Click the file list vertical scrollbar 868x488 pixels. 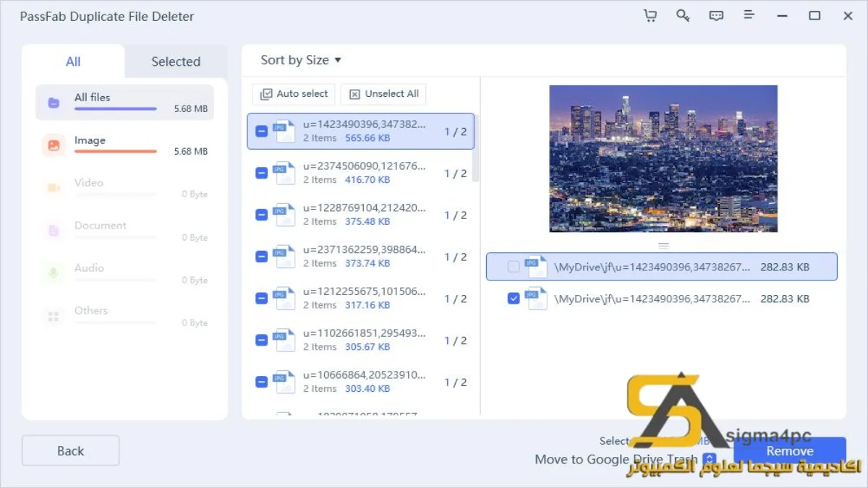pyautogui.click(x=475, y=148)
